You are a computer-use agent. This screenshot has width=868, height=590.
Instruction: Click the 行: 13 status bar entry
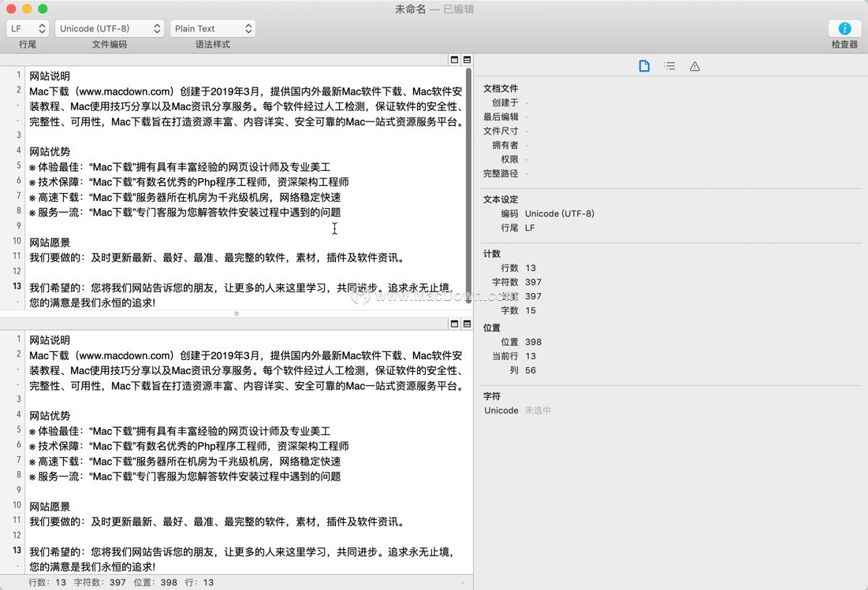pos(199,582)
